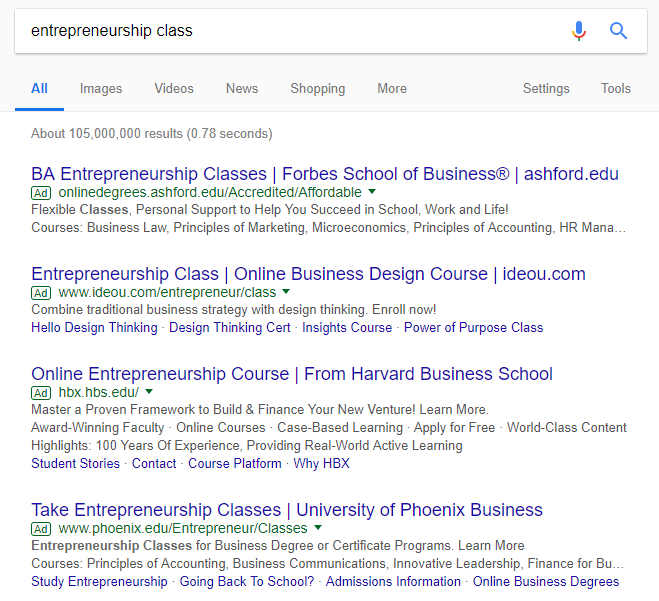Screen dimensions: 659x601
Task: Click the microphone voice search icon
Action: point(579,31)
